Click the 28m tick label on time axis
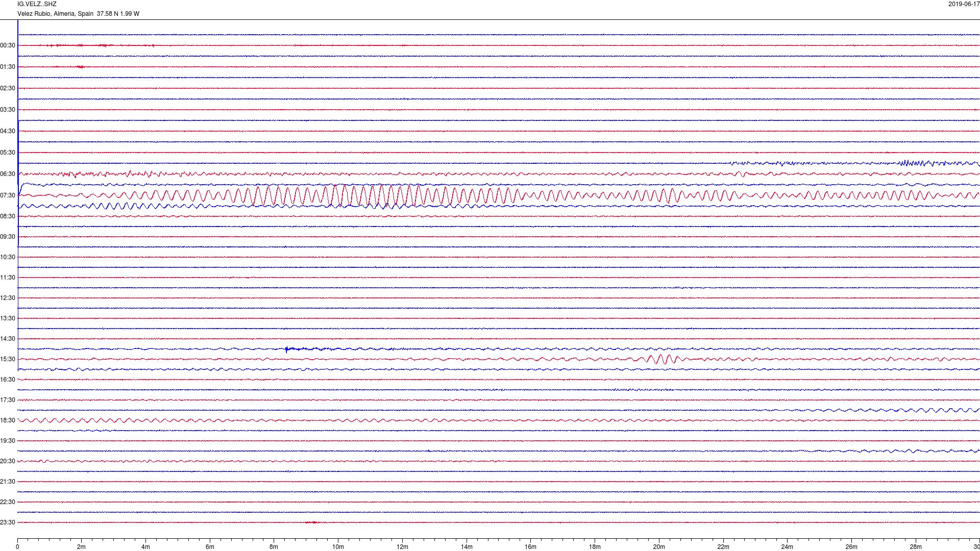980x551 pixels. (916, 547)
